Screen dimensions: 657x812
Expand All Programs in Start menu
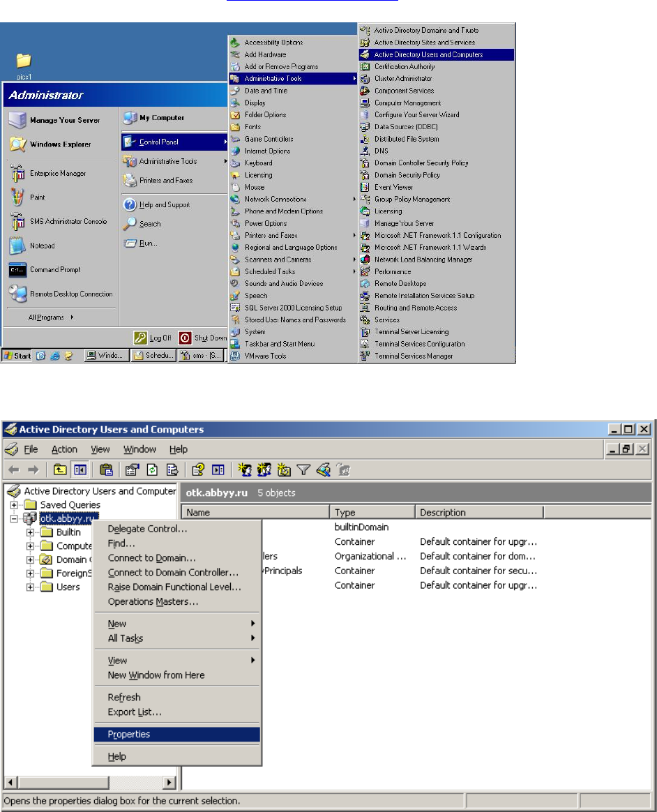(x=51, y=317)
